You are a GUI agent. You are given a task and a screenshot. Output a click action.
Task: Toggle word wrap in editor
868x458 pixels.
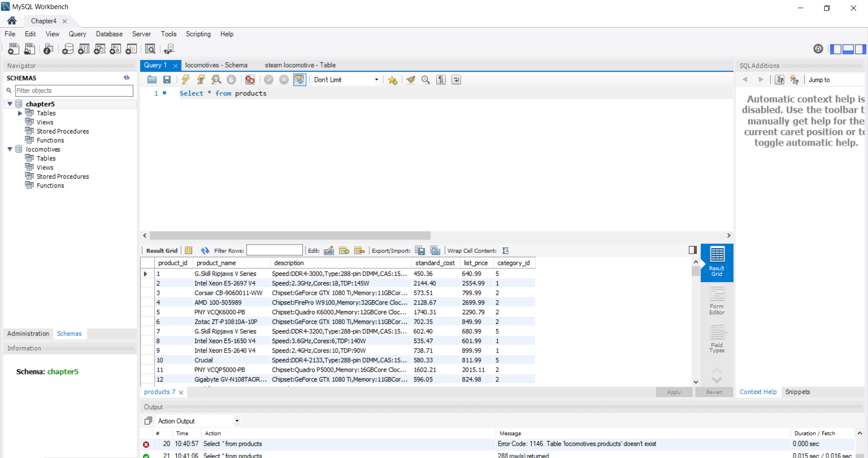point(456,80)
